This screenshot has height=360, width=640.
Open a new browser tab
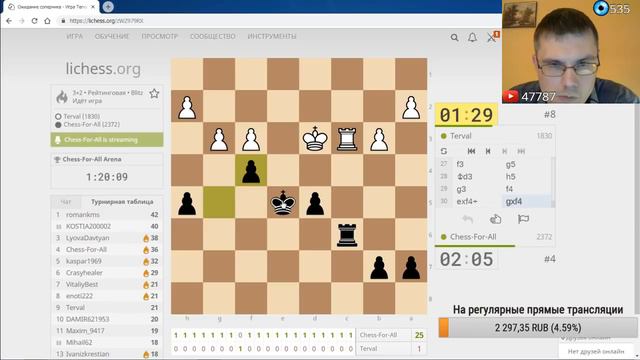(x=108, y=7)
